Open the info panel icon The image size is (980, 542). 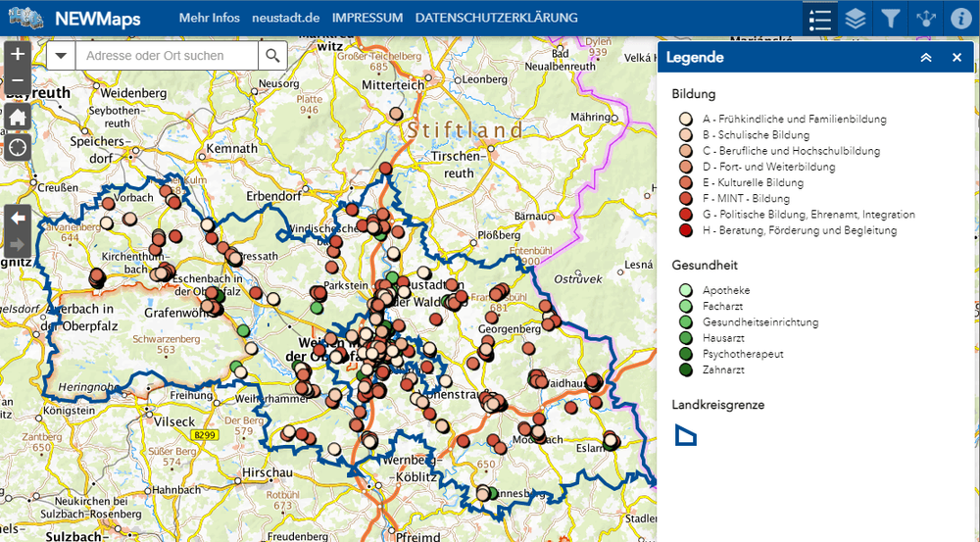point(960,19)
